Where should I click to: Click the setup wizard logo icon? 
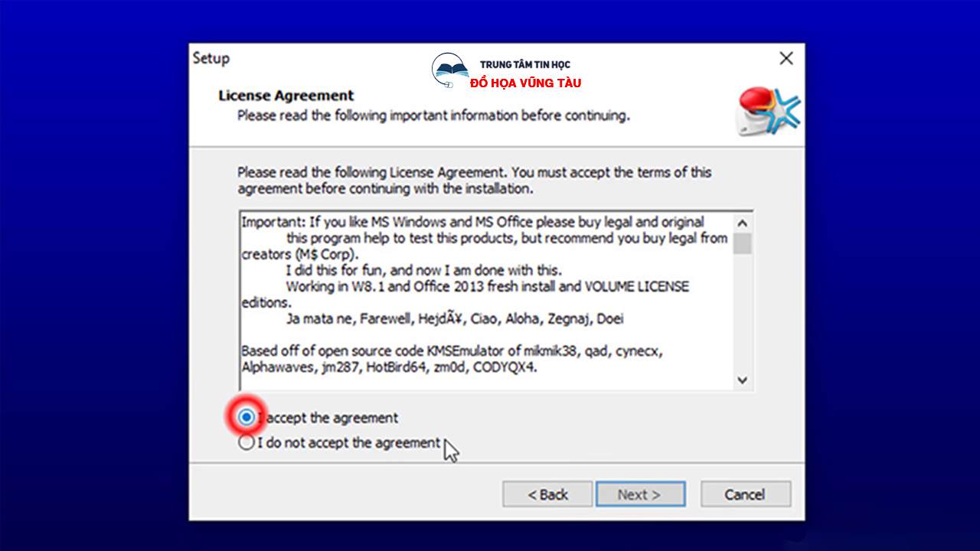click(x=768, y=112)
